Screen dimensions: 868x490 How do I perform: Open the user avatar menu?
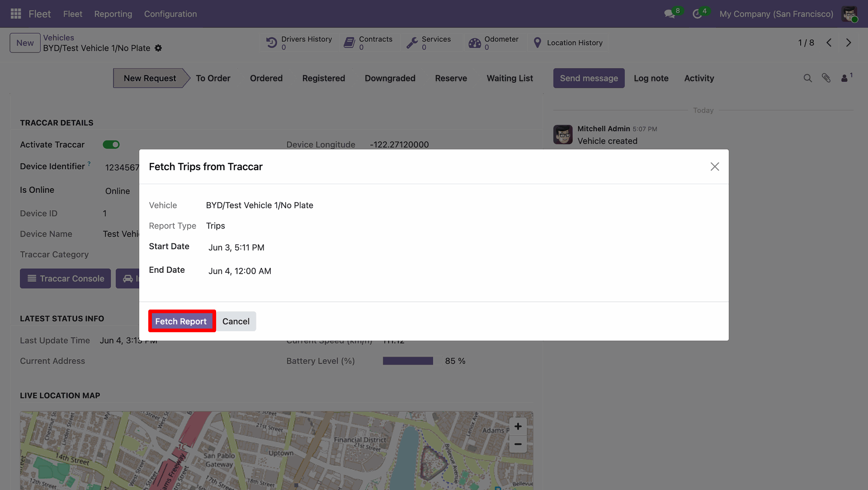click(850, 14)
